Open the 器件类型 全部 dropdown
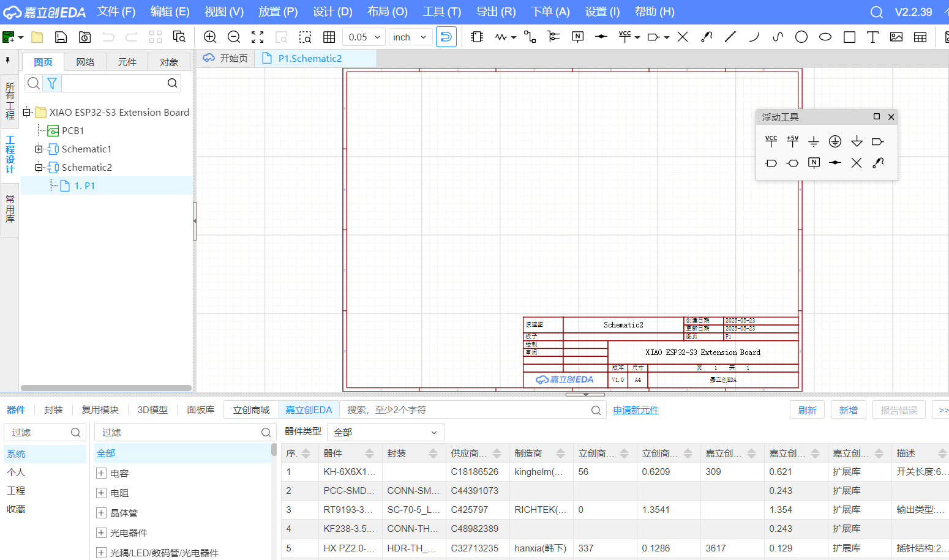 pos(385,432)
